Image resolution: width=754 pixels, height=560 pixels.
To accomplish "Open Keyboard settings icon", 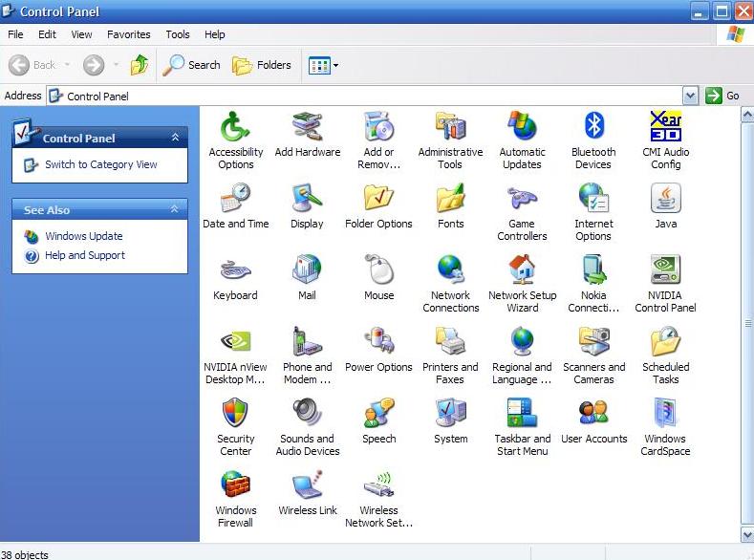I will 235,270.
